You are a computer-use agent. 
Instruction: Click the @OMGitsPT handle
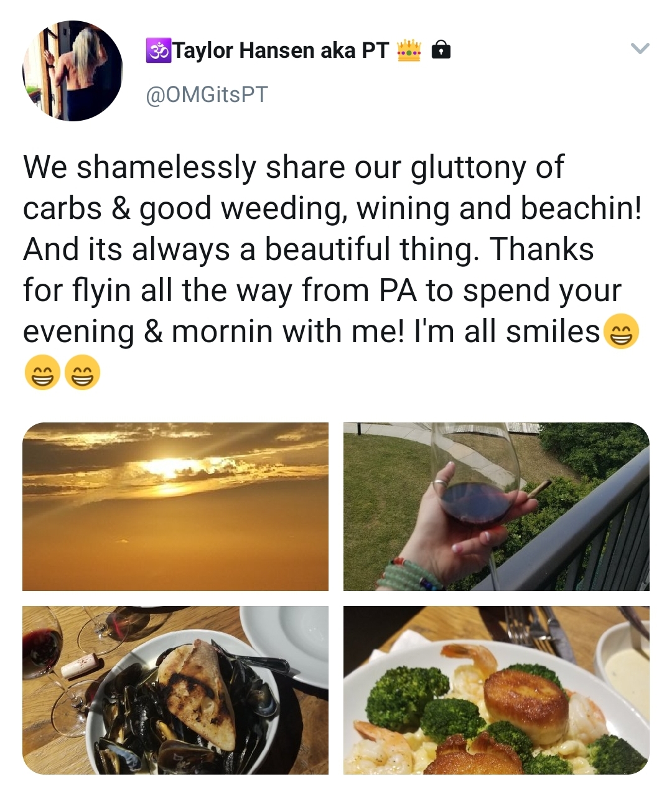(207, 95)
